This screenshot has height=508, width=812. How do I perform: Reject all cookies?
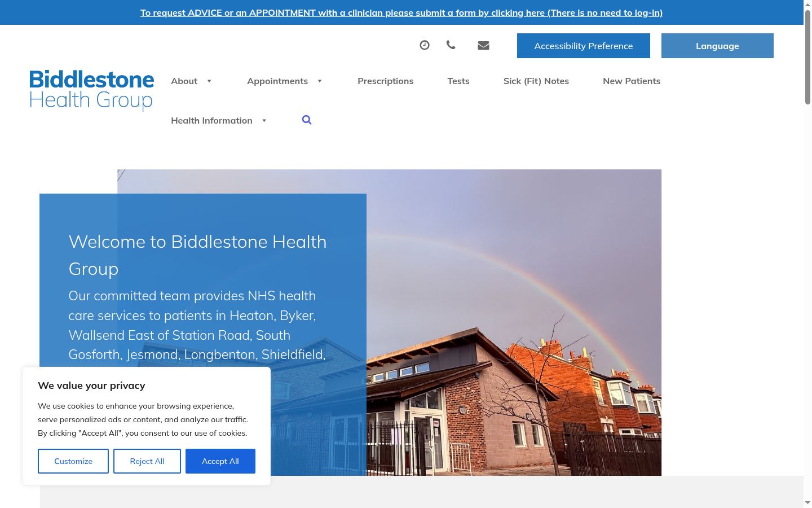(147, 461)
